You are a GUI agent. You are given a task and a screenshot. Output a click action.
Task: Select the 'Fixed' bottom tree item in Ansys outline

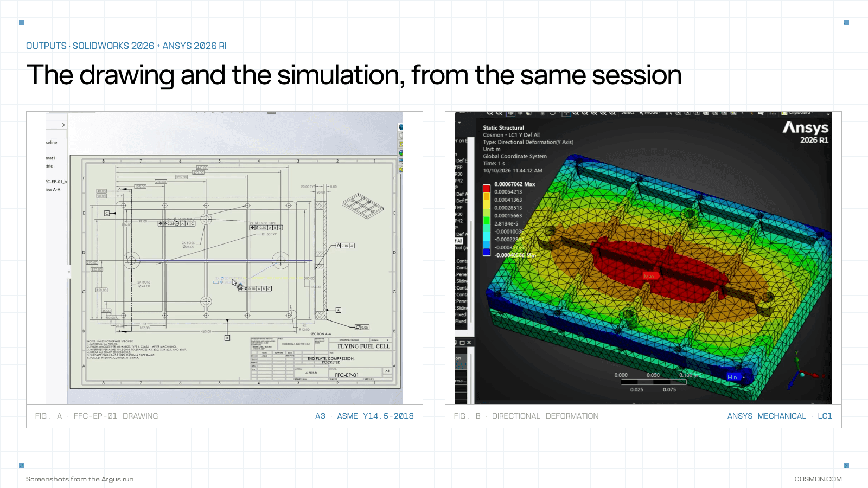[x=461, y=322]
